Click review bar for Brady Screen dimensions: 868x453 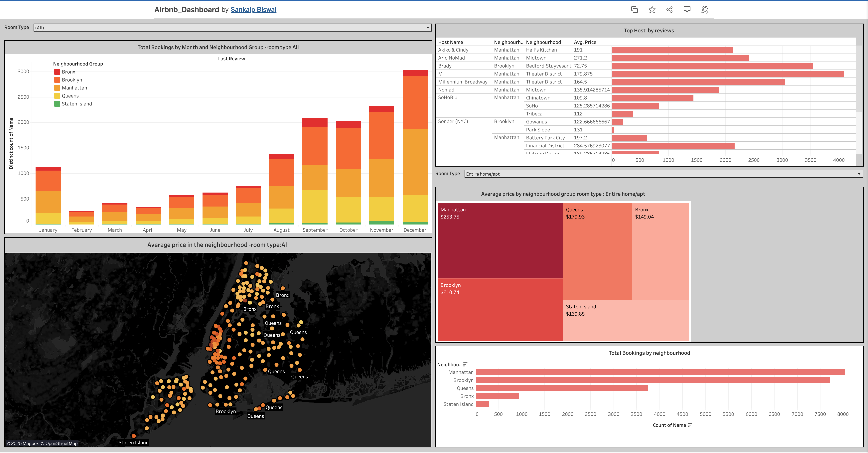pyautogui.click(x=712, y=66)
